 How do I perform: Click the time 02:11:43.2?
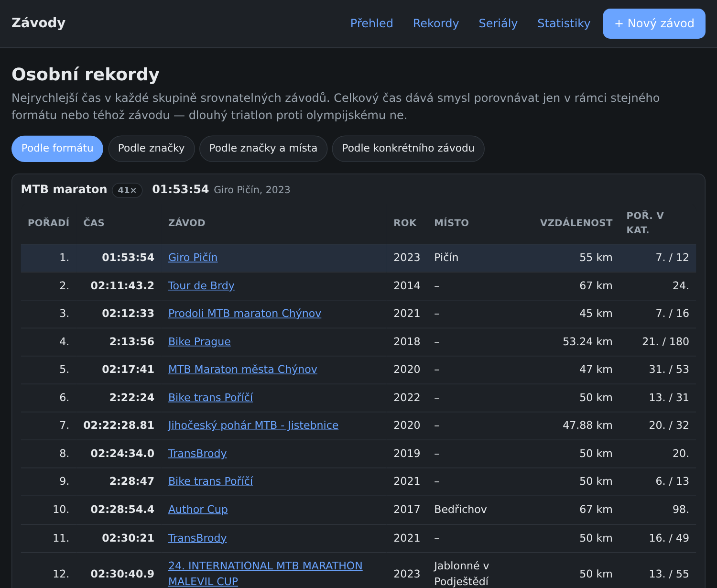122,286
